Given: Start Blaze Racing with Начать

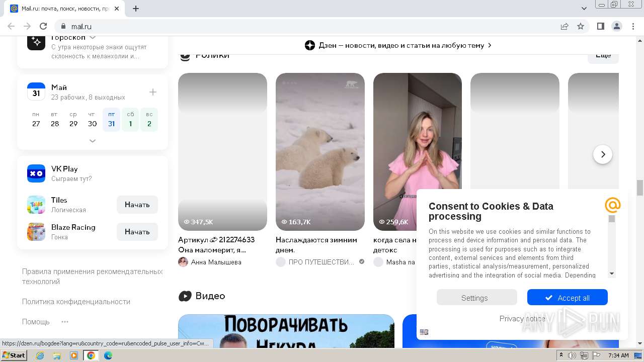Looking at the screenshot, I should pos(137,232).
